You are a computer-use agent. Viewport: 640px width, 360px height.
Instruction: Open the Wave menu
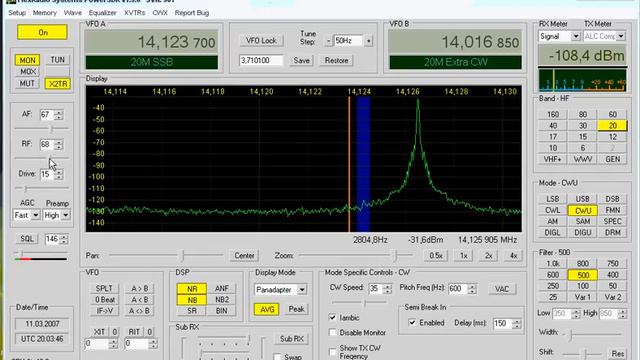73,13
